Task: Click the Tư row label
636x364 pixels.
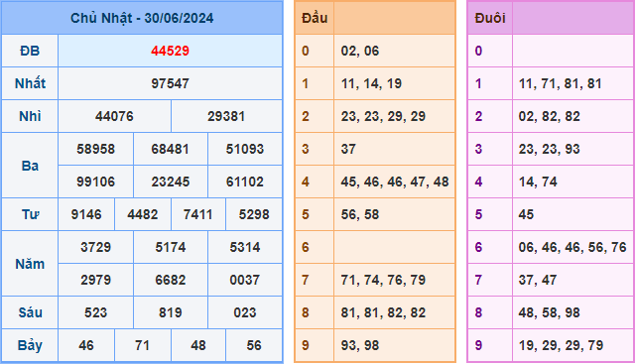Action: [x=30, y=214]
